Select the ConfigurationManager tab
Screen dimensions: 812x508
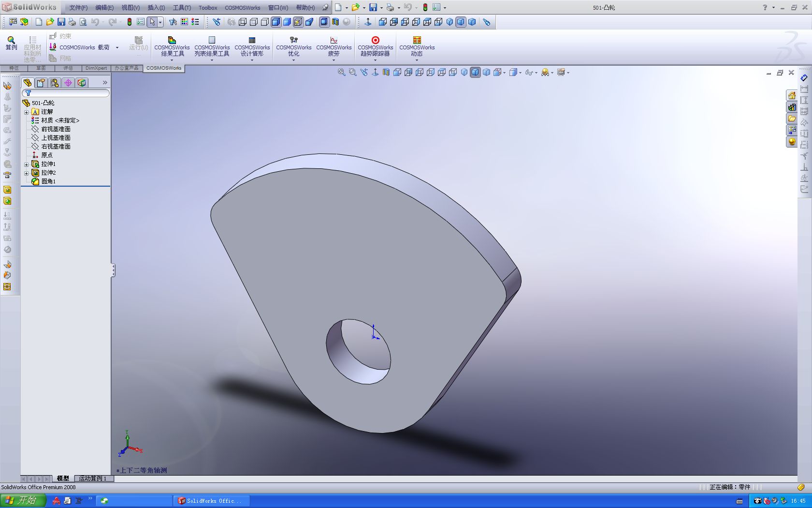pyautogui.click(x=55, y=83)
